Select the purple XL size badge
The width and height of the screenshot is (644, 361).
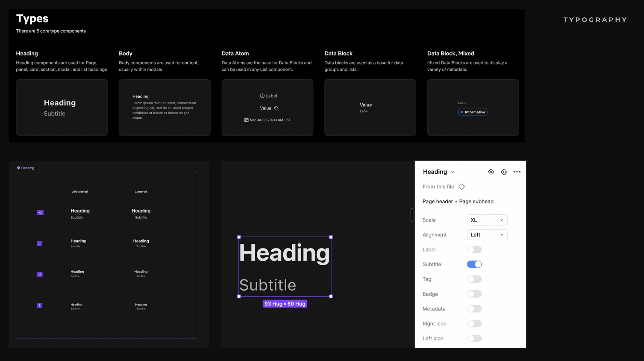click(40, 212)
